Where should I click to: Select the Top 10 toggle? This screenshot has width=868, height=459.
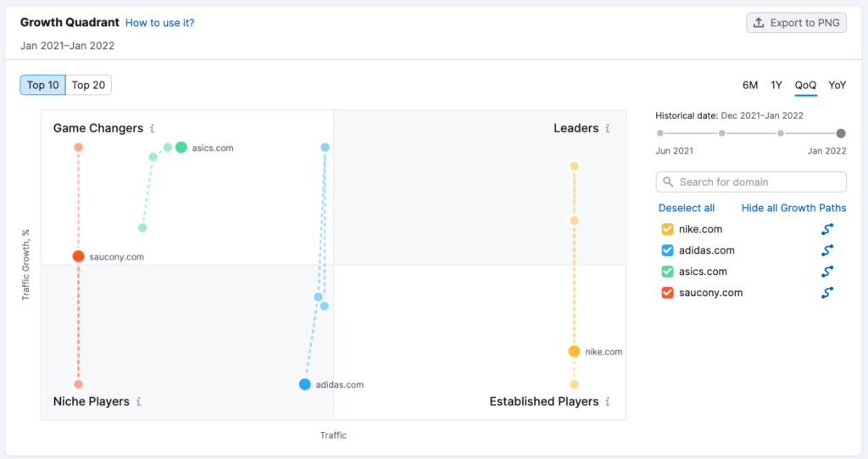coord(42,85)
